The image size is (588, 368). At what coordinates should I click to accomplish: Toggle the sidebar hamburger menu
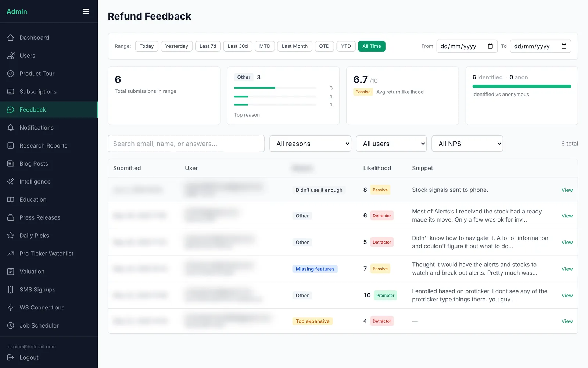click(86, 11)
